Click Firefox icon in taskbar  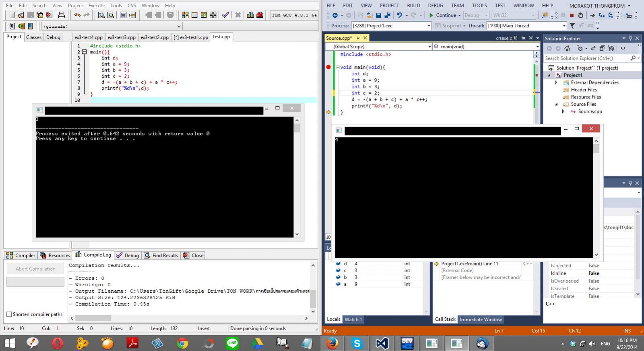tap(332, 343)
